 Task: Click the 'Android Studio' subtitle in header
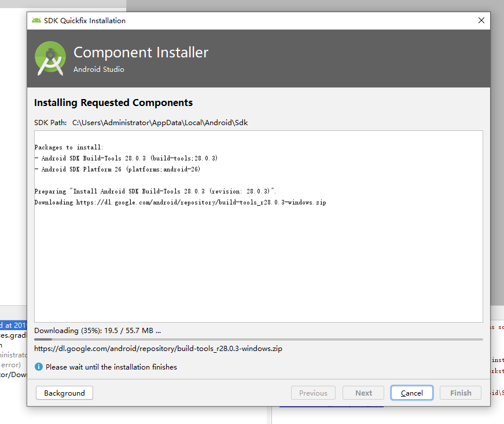pyautogui.click(x=99, y=69)
